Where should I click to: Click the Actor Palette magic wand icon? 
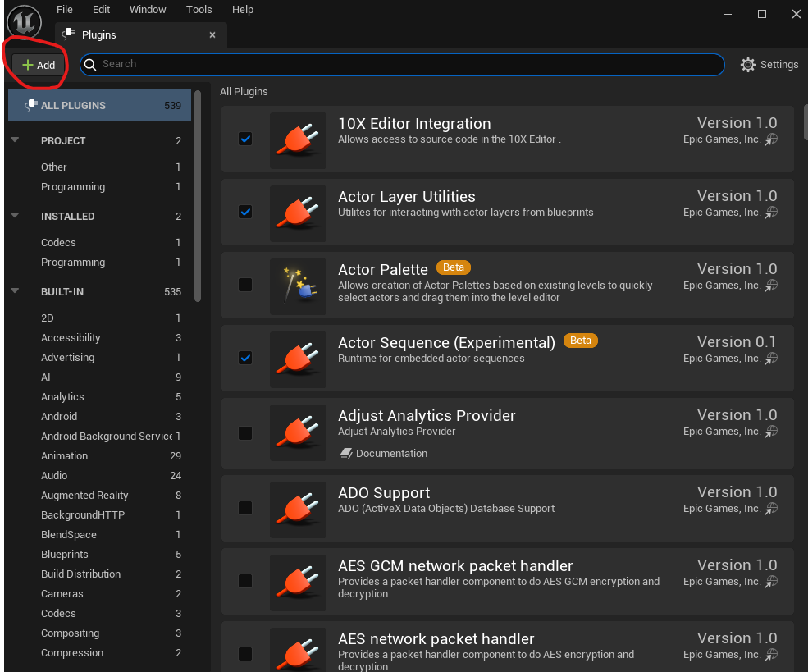click(x=298, y=286)
